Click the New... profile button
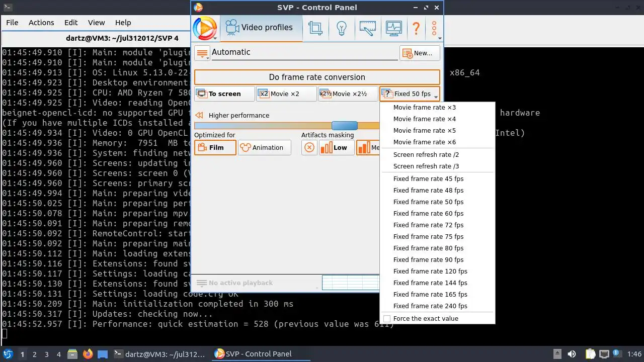The image size is (644, 362). 420,53
